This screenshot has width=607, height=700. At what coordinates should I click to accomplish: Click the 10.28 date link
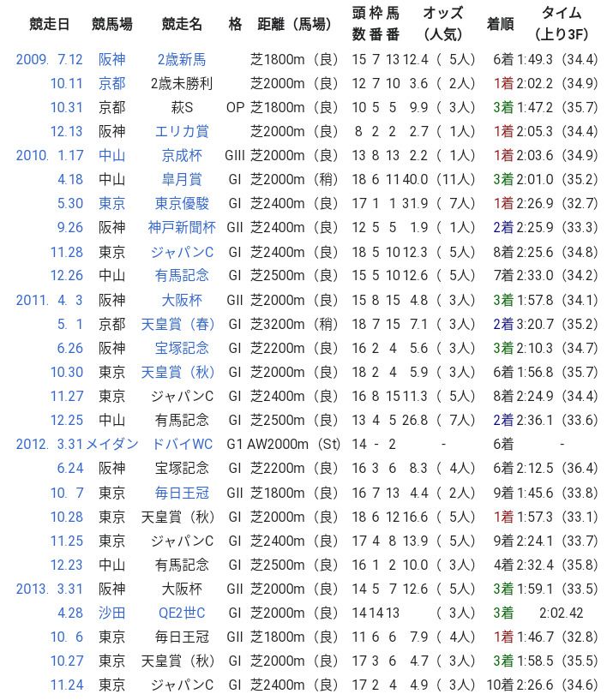coord(67,517)
